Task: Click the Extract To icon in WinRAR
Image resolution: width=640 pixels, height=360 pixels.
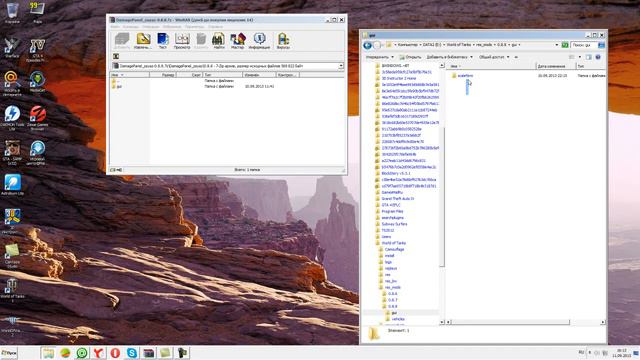Action: [143, 41]
